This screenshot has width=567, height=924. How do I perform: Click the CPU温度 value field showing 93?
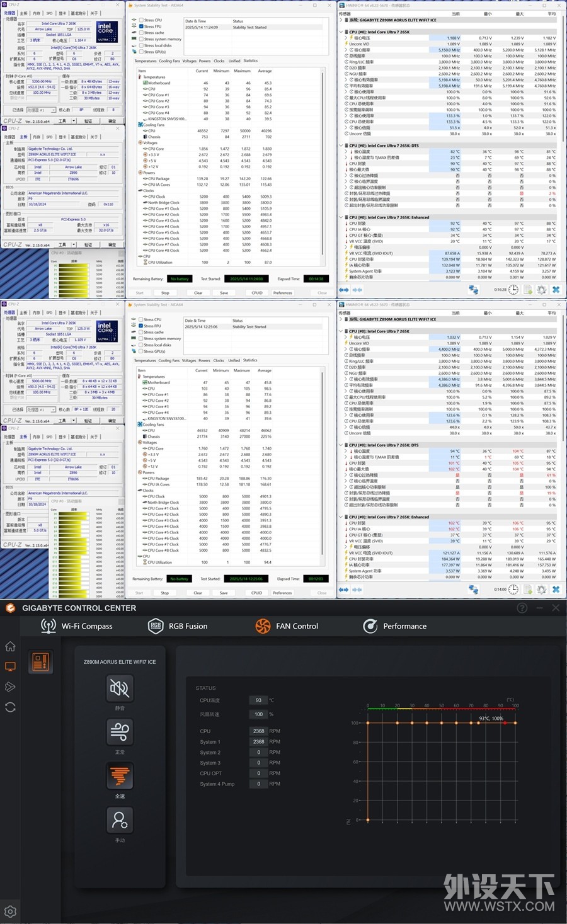click(258, 700)
